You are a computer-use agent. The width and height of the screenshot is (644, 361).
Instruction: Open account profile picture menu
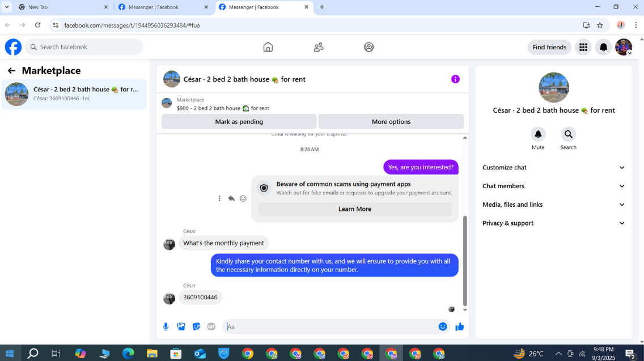624,47
